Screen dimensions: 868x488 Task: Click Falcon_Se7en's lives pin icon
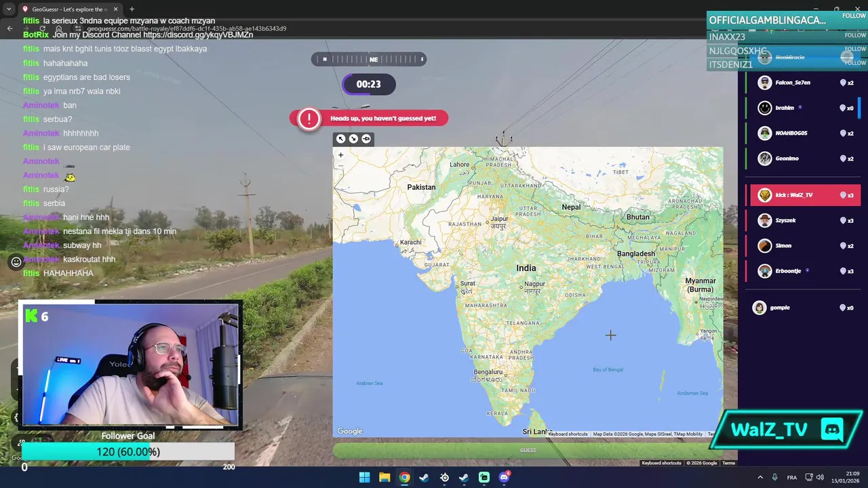point(843,83)
